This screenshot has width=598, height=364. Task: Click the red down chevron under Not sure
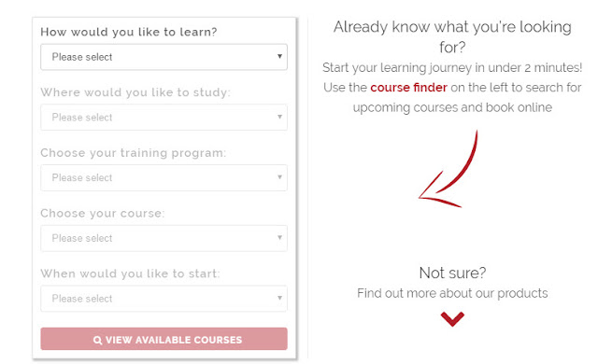point(452,319)
